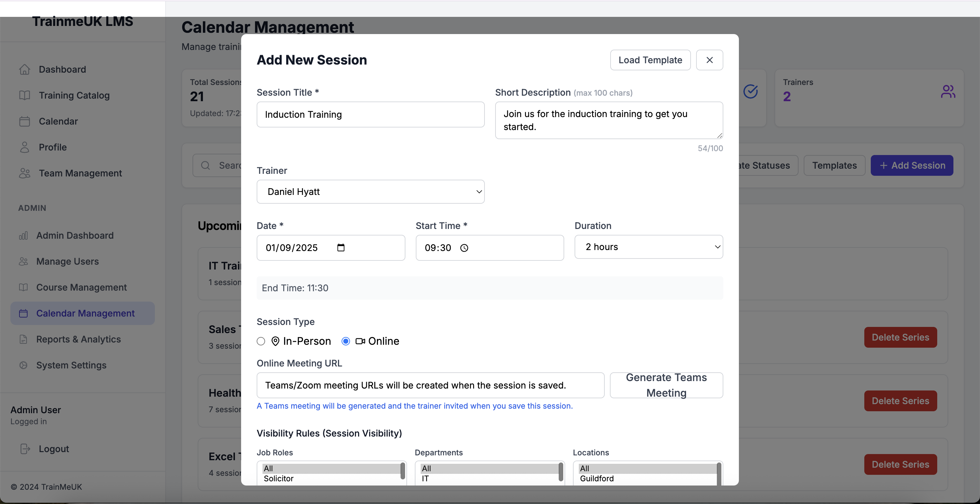Open the date picker calendar icon
Screen dimensions: 980x504
tap(341, 248)
